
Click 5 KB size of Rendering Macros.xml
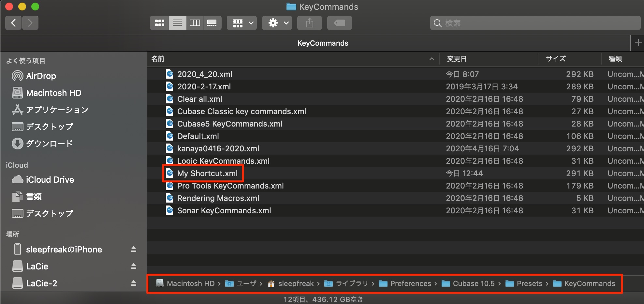pos(585,198)
